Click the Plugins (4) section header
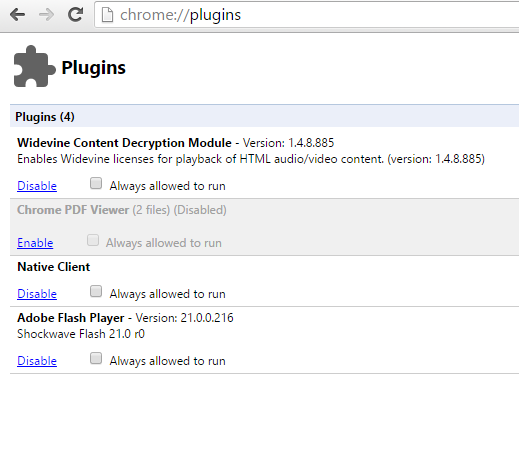The image size is (519, 457). coord(264,116)
